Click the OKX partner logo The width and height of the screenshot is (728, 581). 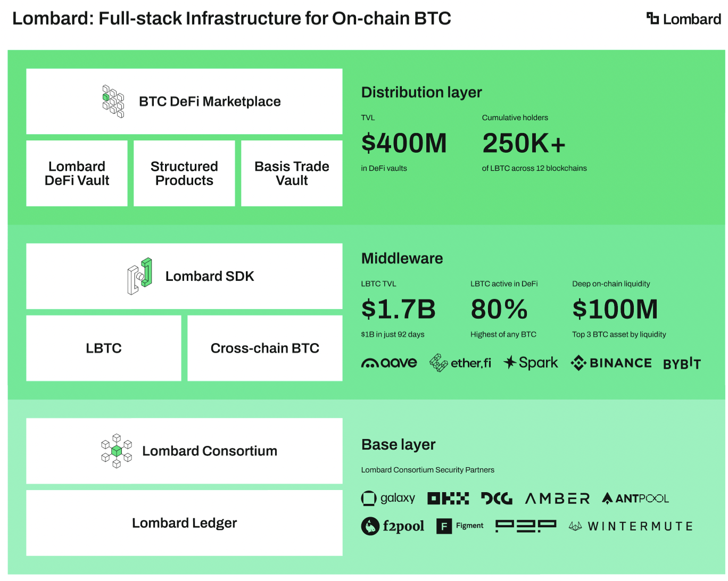pyautogui.click(x=448, y=499)
